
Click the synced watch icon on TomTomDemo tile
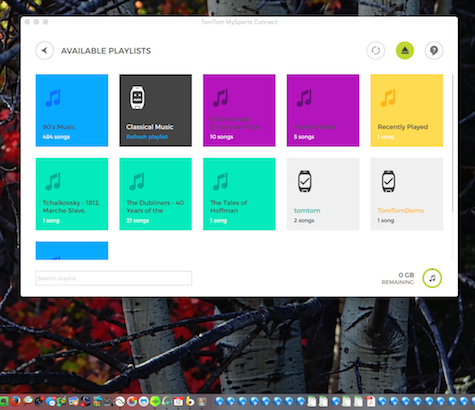[x=388, y=181]
